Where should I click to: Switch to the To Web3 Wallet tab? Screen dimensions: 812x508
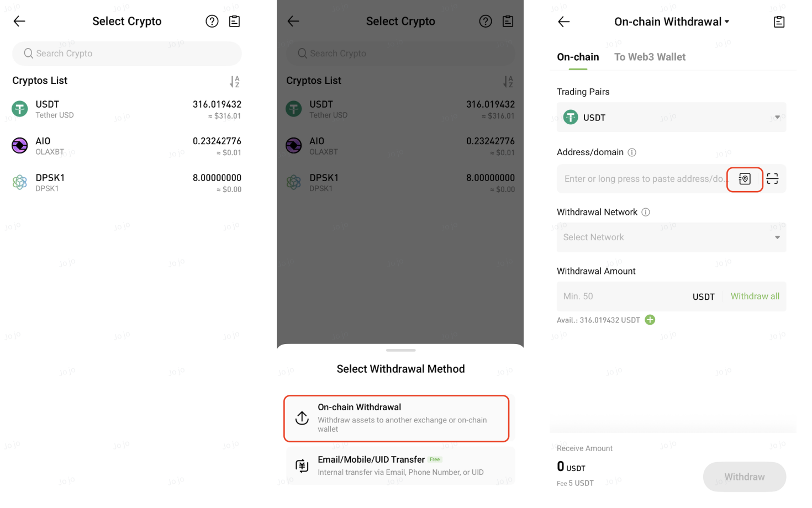coord(650,57)
